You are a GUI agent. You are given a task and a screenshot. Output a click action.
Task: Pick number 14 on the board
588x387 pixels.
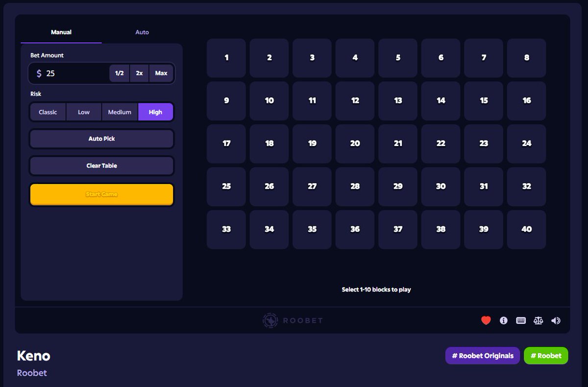coord(441,101)
